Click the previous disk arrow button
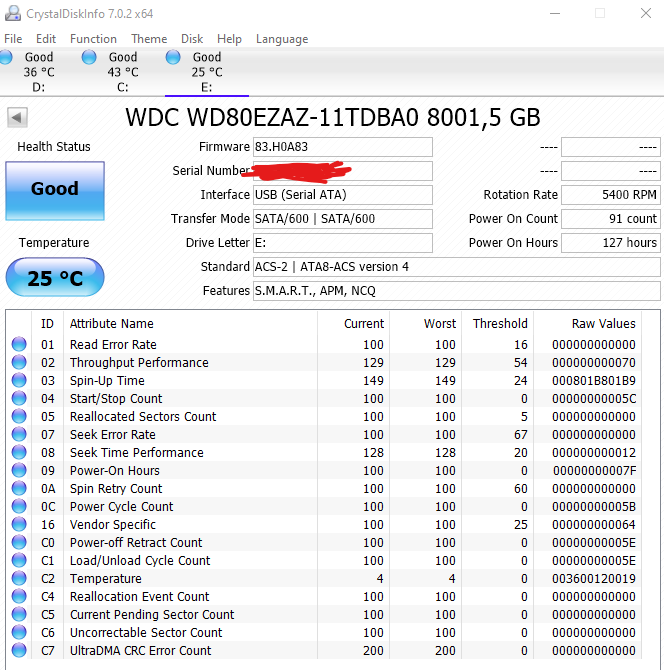The width and height of the screenshot is (664, 670). coord(17,117)
